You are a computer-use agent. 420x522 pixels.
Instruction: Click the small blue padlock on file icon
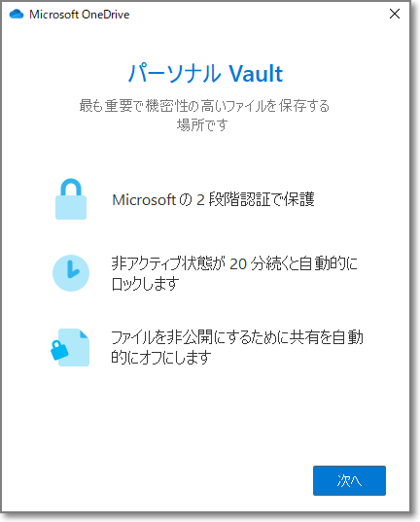click(x=59, y=350)
